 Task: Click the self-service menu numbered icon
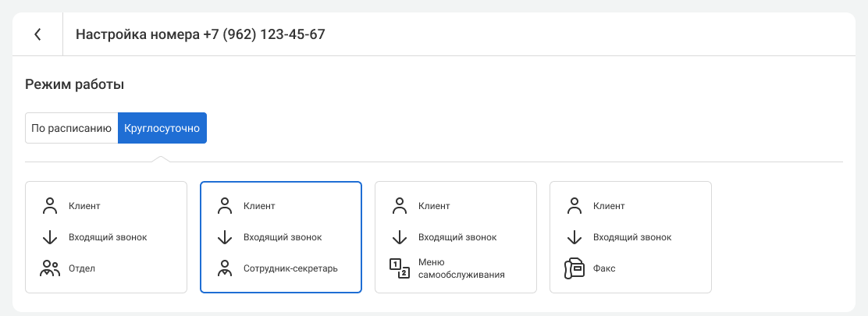(400, 268)
